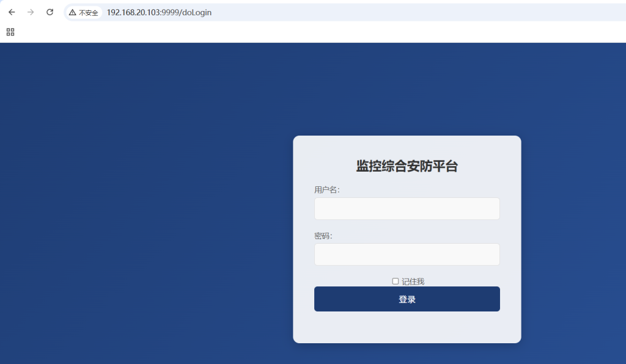Click the 监控综合安防平台 heading
The image size is (626, 364).
(407, 166)
